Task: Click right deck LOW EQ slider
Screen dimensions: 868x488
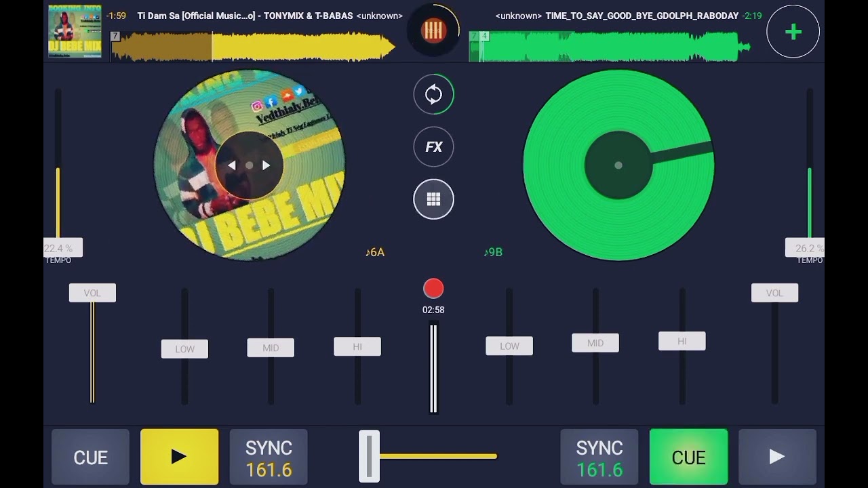Action: pyautogui.click(x=509, y=346)
